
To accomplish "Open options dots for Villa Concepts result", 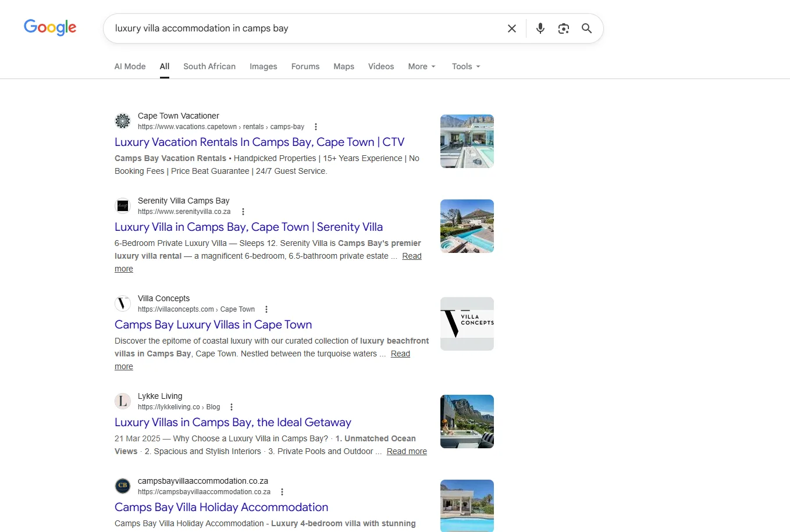I will (x=266, y=309).
